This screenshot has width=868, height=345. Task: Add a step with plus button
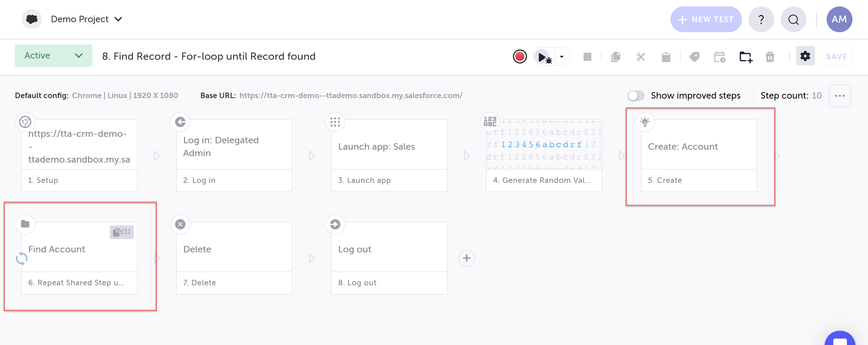466,258
